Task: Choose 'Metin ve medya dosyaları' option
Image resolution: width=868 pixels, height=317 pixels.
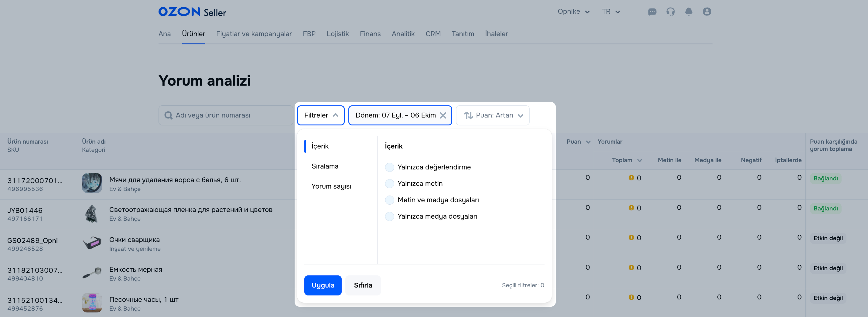Action: pos(390,200)
